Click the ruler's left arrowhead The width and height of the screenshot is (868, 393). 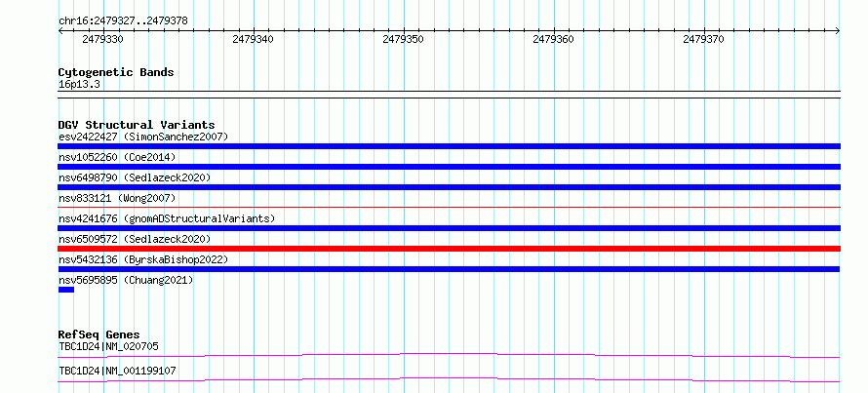60,31
